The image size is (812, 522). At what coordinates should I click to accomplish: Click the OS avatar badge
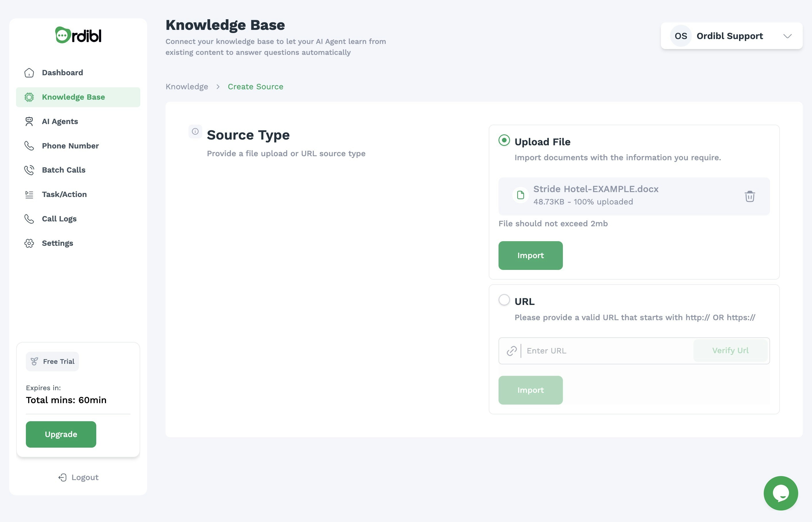[680, 36]
